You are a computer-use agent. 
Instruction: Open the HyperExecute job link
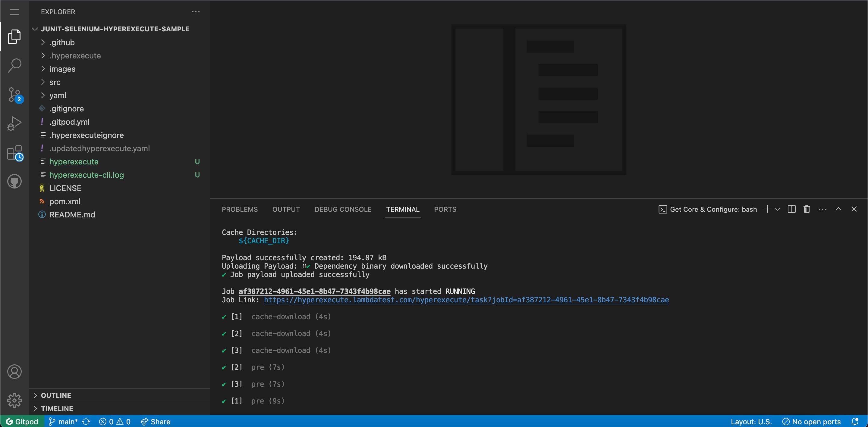466,300
